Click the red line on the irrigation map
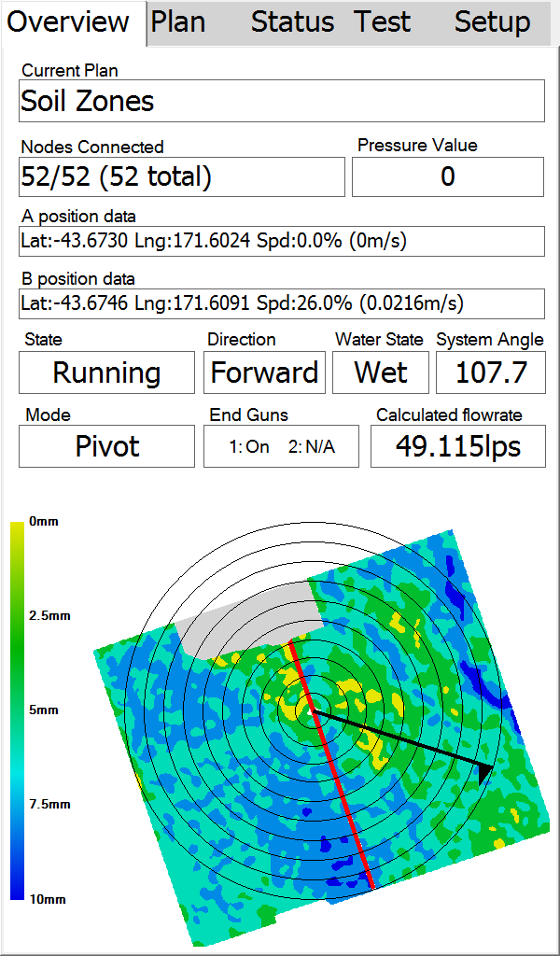This screenshot has width=560, height=956. (332, 765)
